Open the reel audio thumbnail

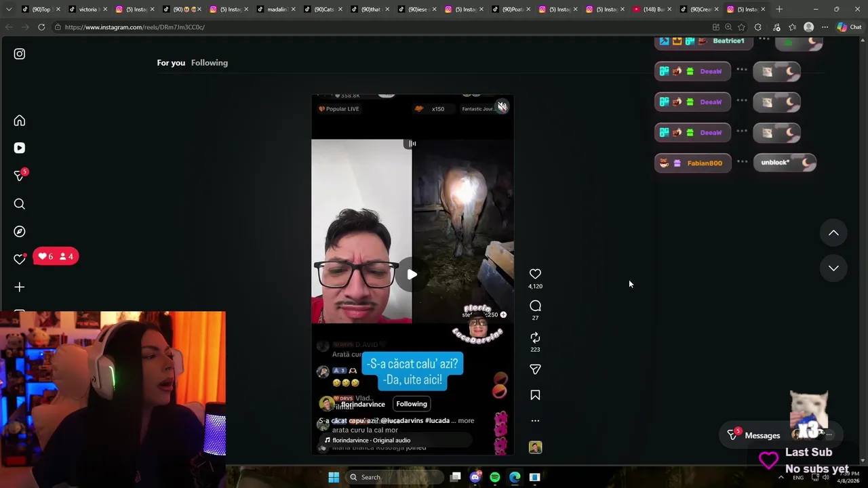point(535,447)
